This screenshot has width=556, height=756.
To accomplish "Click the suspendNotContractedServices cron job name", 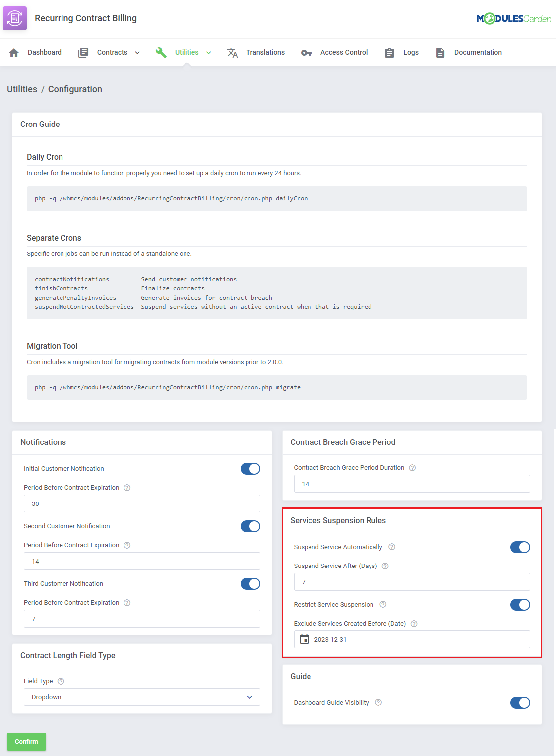I will click(x=84, y=307).
